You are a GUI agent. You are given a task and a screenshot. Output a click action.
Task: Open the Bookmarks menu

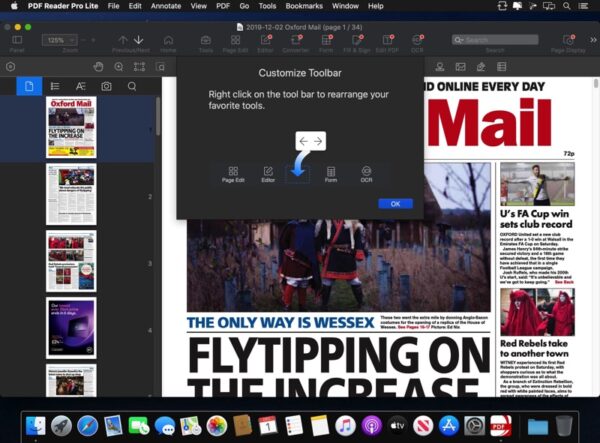(x=304, y=6)
